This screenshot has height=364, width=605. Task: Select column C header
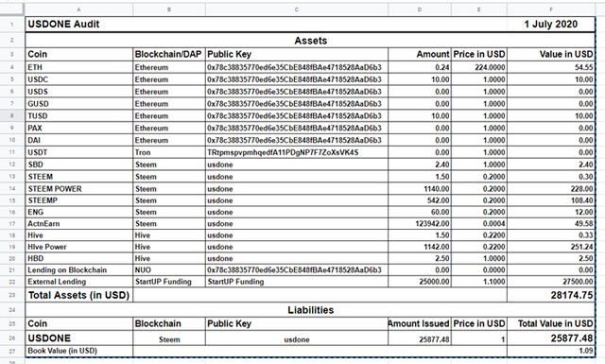(296, 9)
